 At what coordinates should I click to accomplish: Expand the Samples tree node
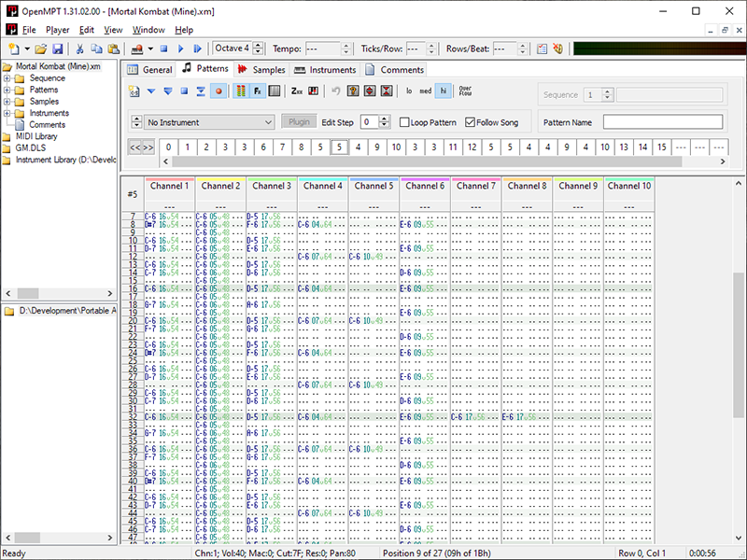[x=7, y=102]
